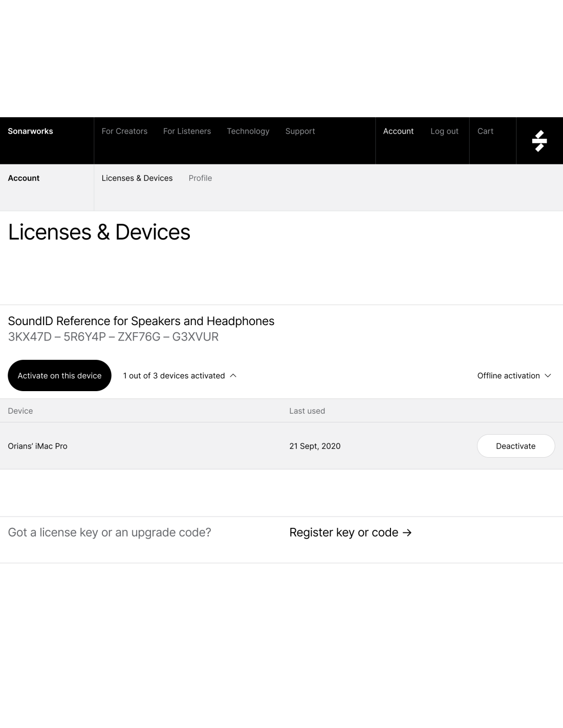
Task: Open the For Creators menu
Action: (x=124, y=131)
